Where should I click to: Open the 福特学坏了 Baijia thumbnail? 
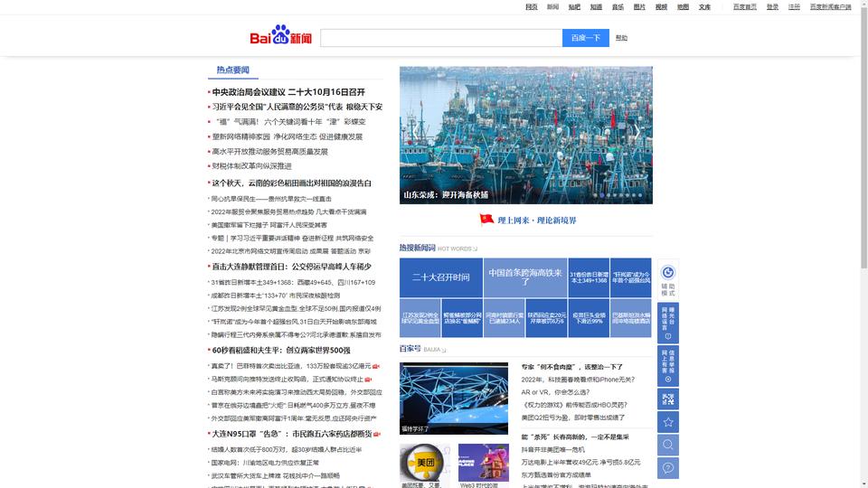[x=454, y=399]
